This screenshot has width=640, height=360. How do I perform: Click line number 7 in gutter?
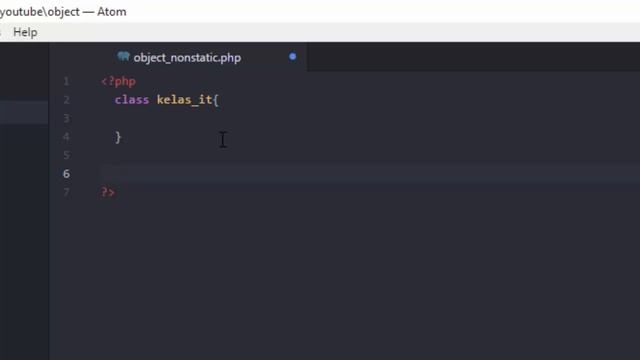(66, 192)
